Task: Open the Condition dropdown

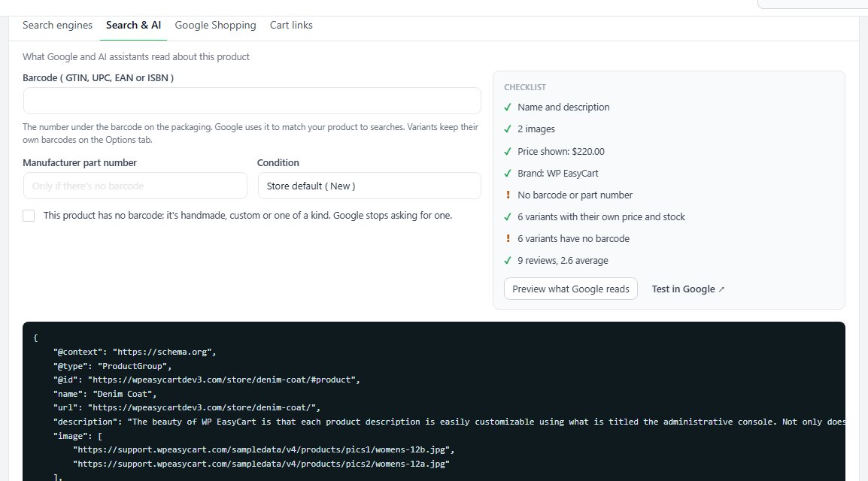Action: pyautogui.click(x=369, y=186)
